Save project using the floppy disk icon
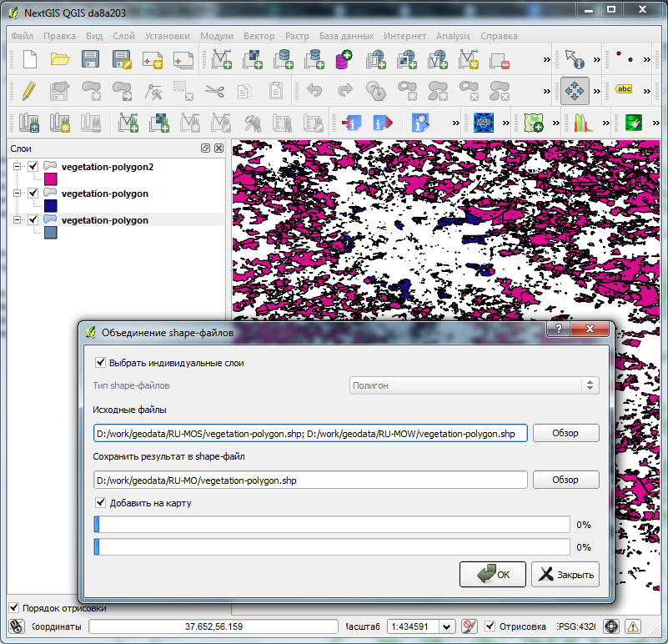The image size is (668, 644). tap(90, 59)
